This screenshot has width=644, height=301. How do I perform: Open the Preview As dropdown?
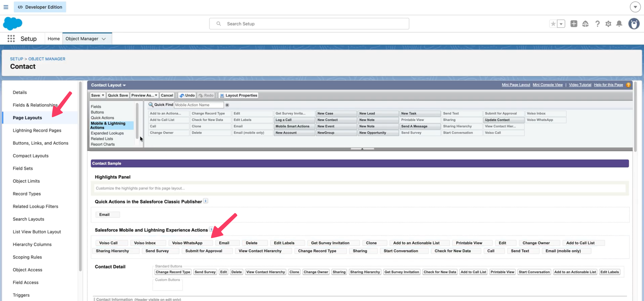(x=144, y=95)
